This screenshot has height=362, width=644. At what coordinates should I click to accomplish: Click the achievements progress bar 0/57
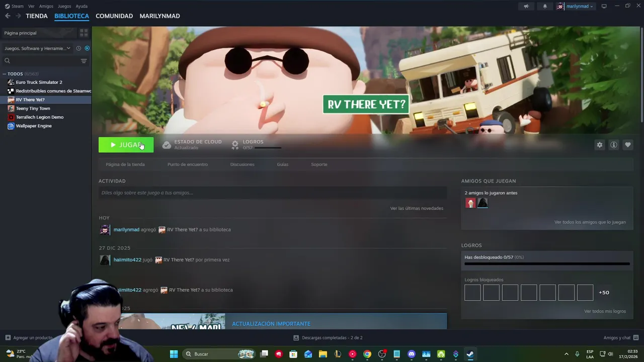[547, 263]
